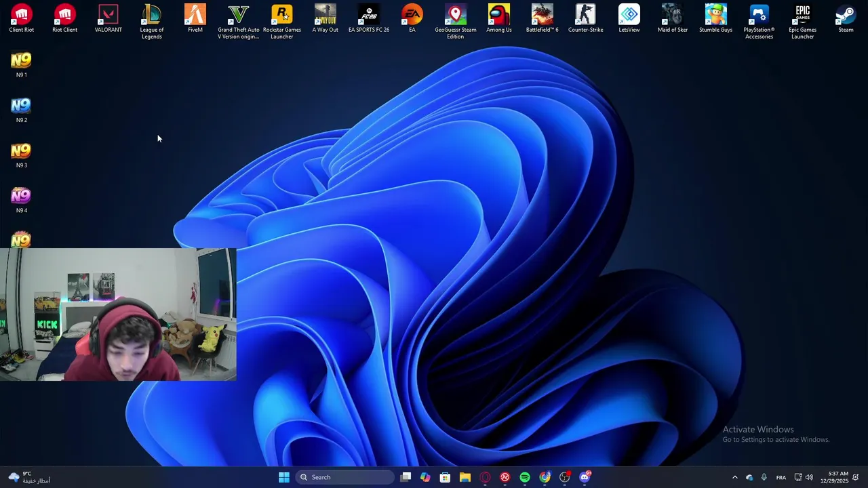
Task: Open the PlayStation Accessories desktop icon
Action: 759,22
